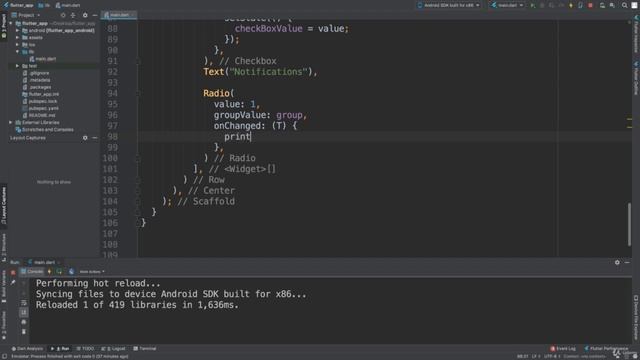Click the Search Everywhere magnifier icon
This screenshot has height=360, width=640.
click(x=624, y=5)
